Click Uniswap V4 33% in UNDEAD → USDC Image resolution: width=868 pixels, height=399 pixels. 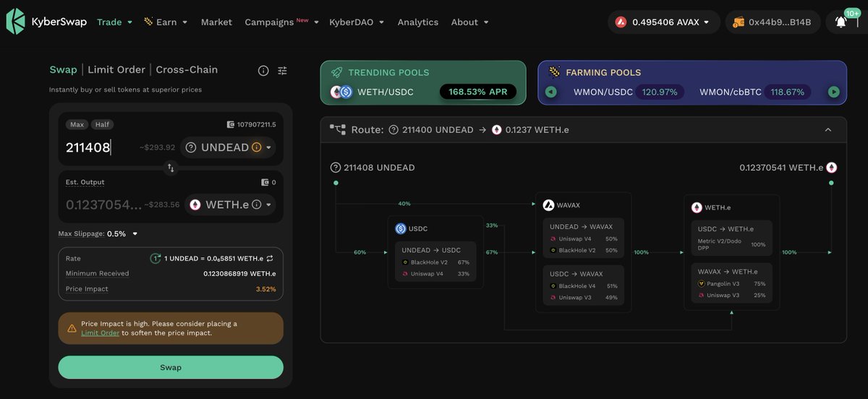pos(435,274)
